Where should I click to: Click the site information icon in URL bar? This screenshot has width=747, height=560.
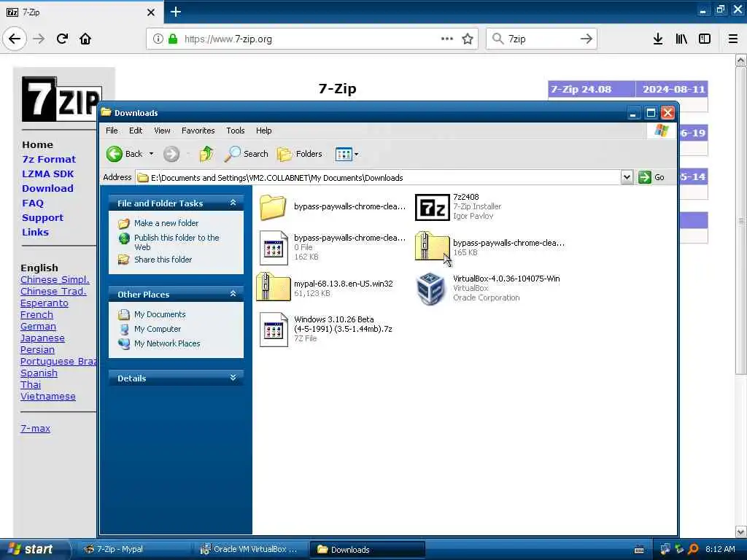[158, 39]
